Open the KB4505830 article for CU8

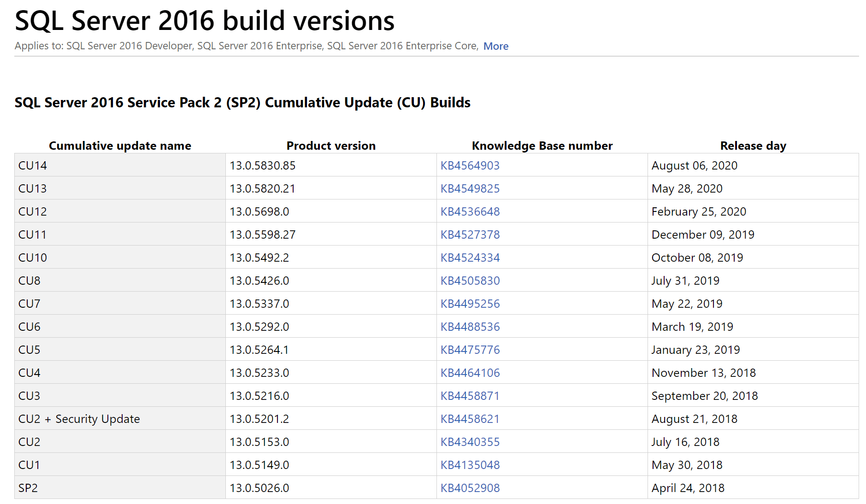[x=470, y=280]
